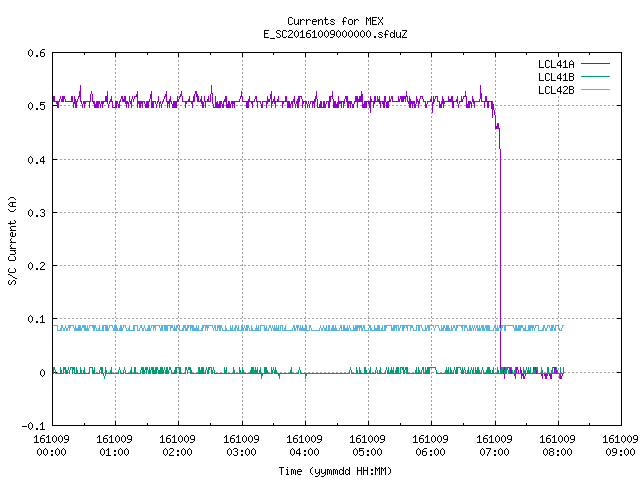Click the 161009 00:00 time tick label
Viewport: 640px width, 480px height.
(x=51, y=446)
